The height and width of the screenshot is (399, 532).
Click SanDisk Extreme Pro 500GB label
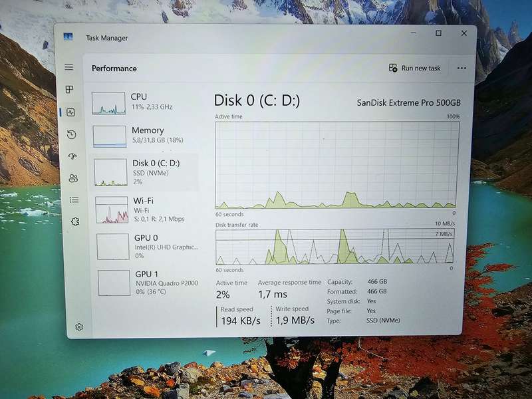pyautogui.click(x=408, y=102)
